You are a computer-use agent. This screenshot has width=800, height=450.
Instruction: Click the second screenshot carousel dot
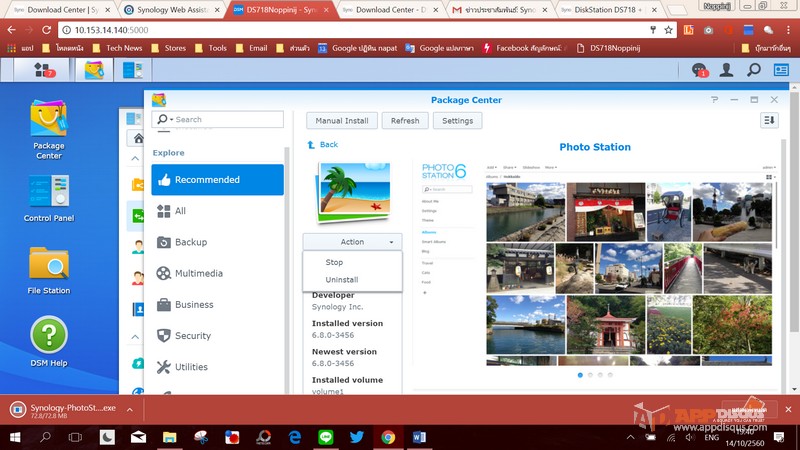pos(590,375)
